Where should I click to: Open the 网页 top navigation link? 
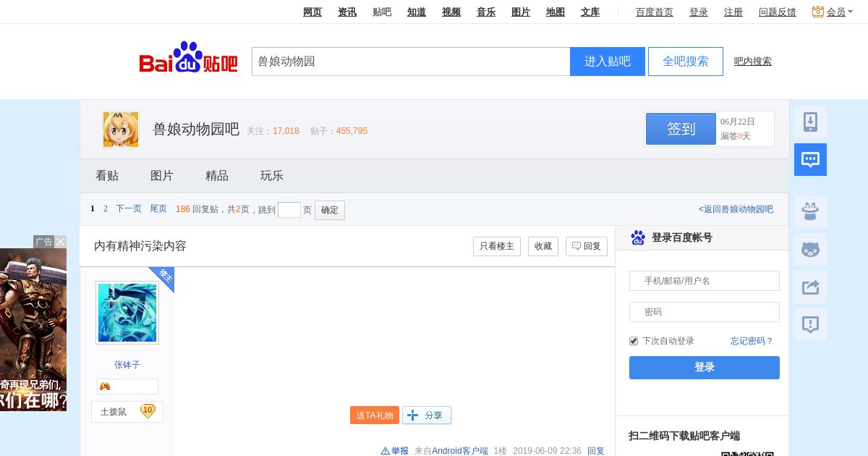coord(312,12)
